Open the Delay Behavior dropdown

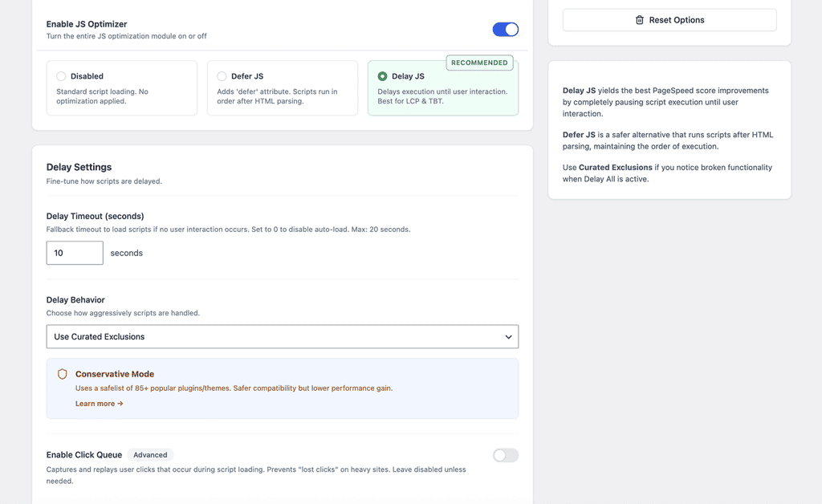[x=283, y=337]
